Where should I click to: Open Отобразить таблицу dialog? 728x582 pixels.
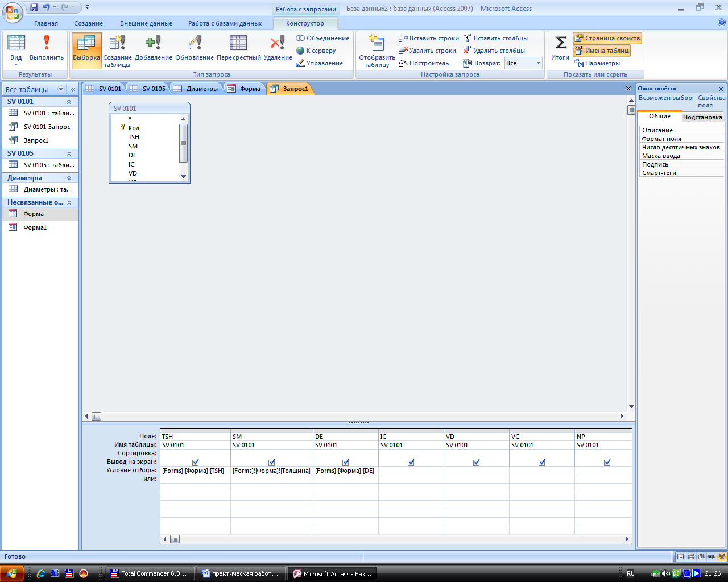point(377,51)
